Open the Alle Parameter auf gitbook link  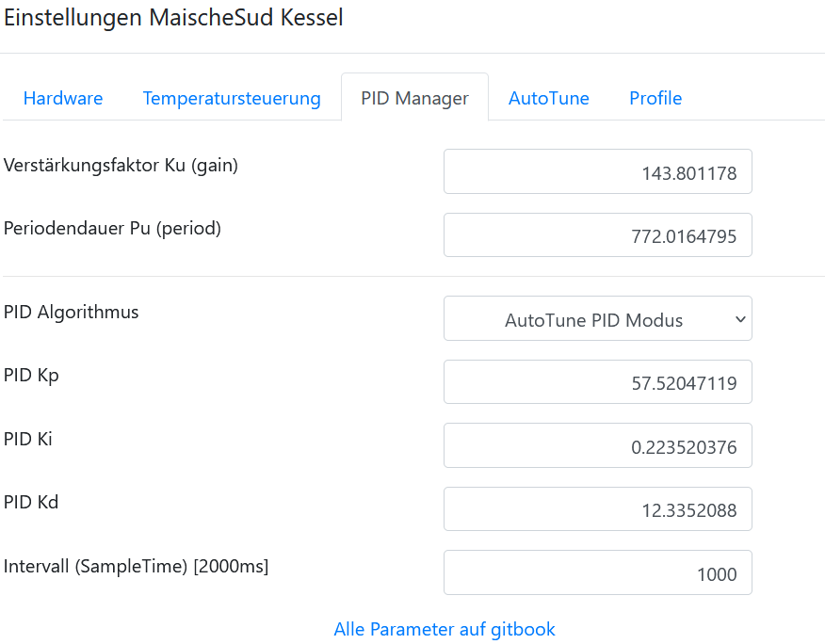(445, 629)
